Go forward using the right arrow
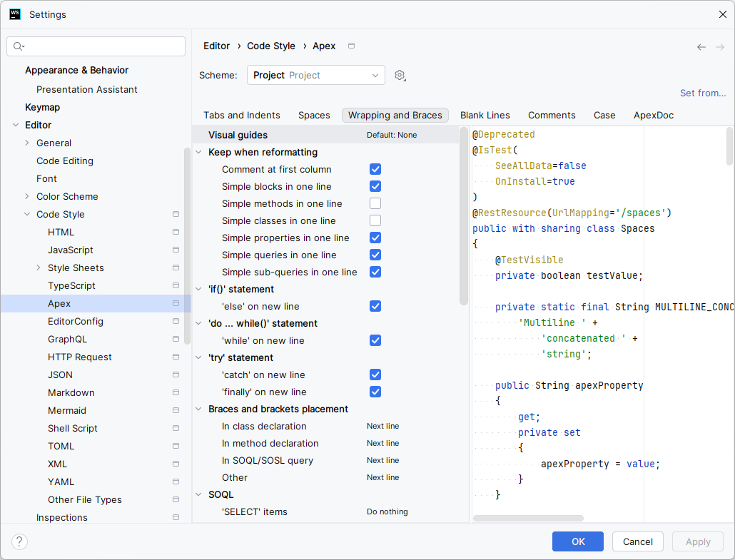This screenshot has height=560, width=735. [720, 47]
